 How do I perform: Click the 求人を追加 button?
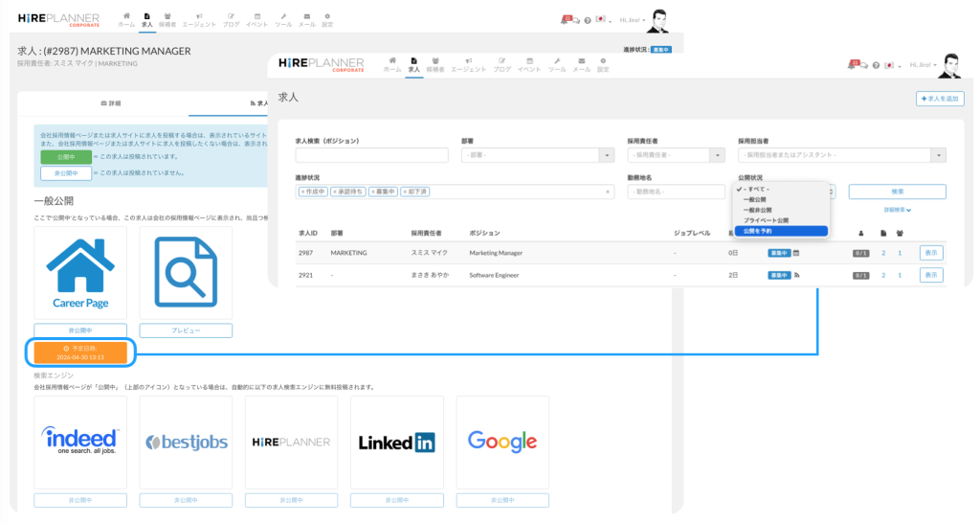939,98
